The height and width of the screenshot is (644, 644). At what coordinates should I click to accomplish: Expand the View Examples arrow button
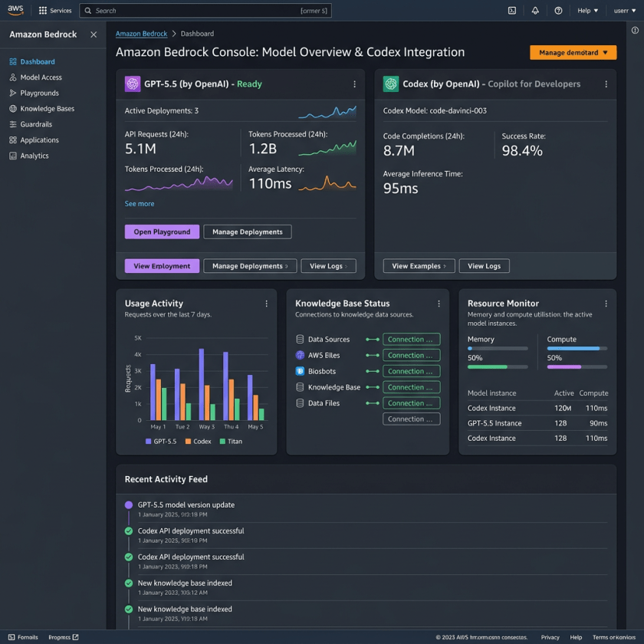(x=419, y=266)
